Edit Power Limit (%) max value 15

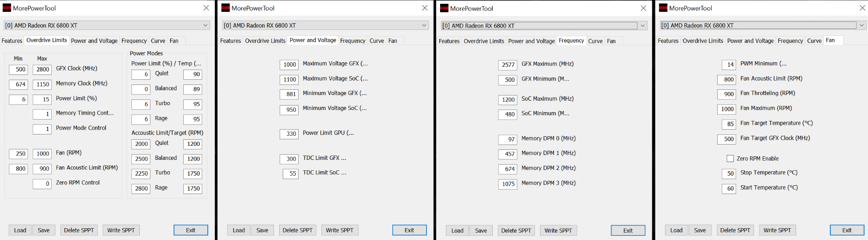click(x=43, y=99)
